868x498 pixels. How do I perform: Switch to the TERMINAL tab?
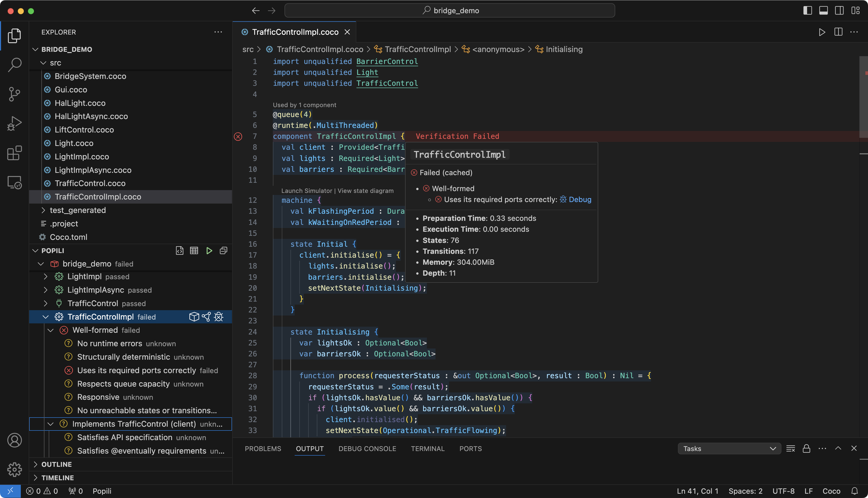(427, 449)
